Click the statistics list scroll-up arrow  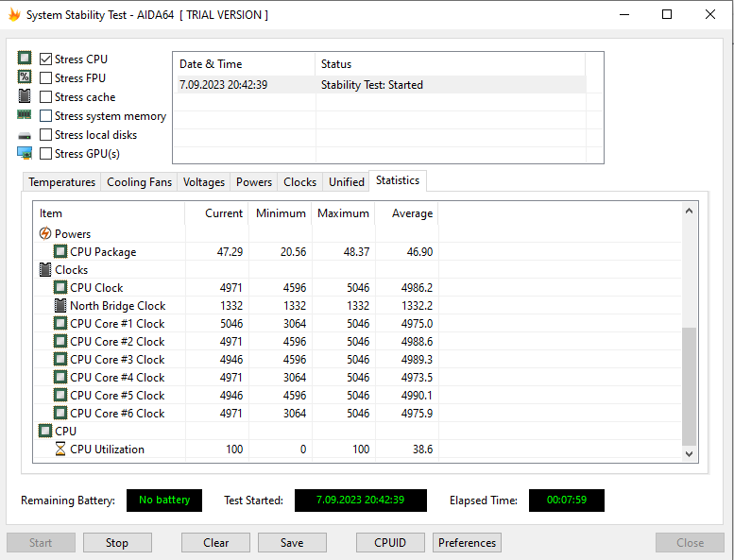tap(689, 211)
